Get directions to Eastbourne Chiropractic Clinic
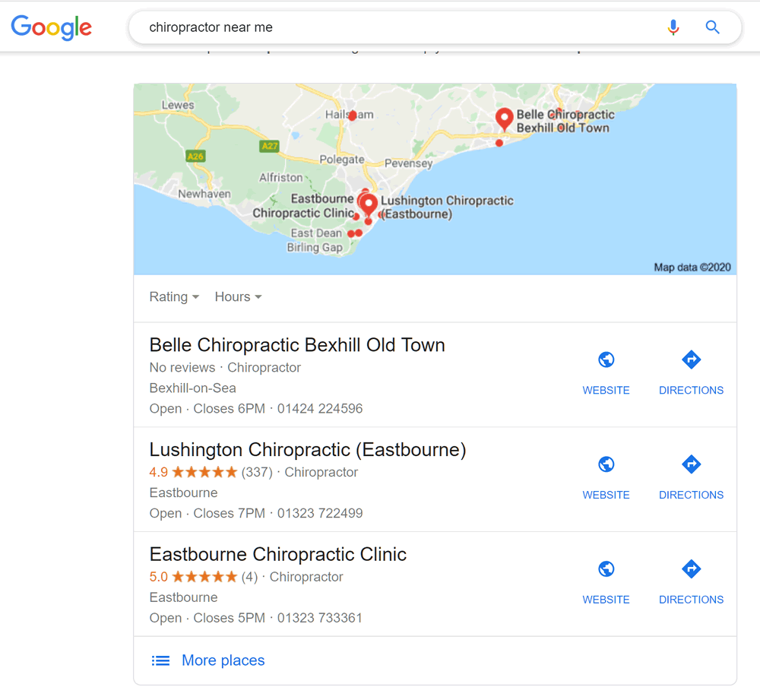Image resolution: width=760 pixels, height=700 pixels. click(x=691, y=582)
